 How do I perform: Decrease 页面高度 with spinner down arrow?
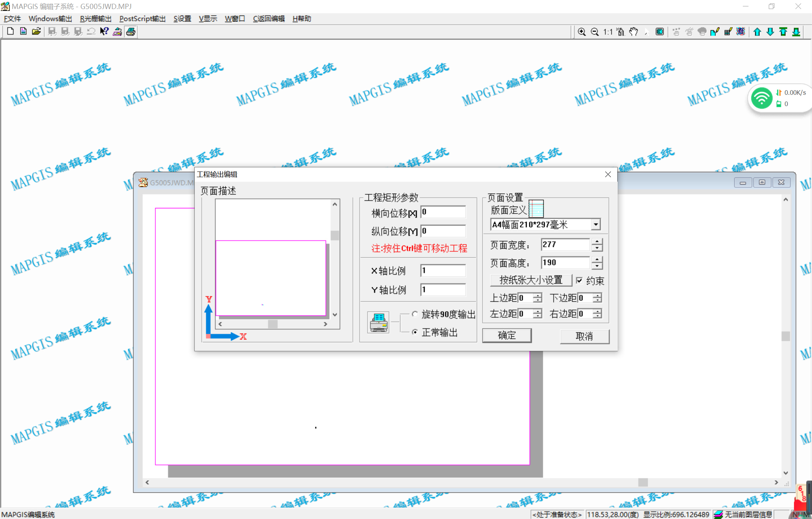click(x=597, y=266)
